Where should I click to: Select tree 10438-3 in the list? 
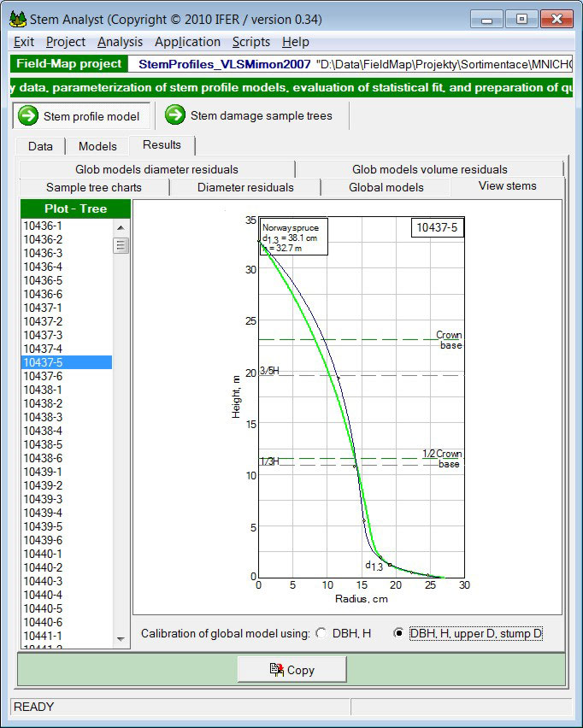(x=42, y=417)
